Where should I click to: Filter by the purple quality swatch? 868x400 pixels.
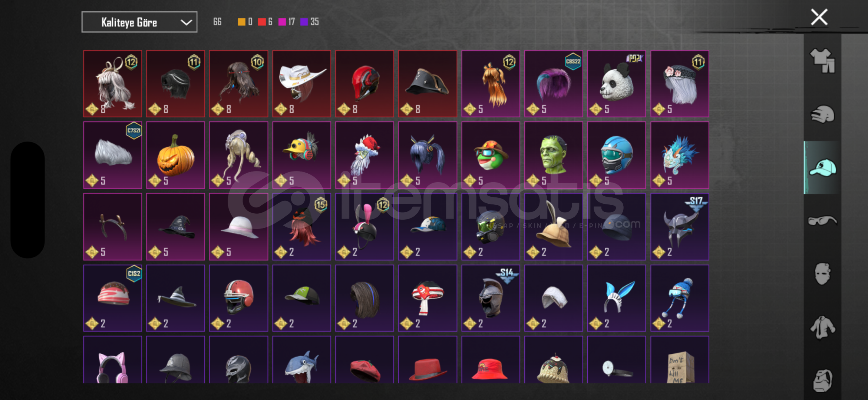pos(304,22)
